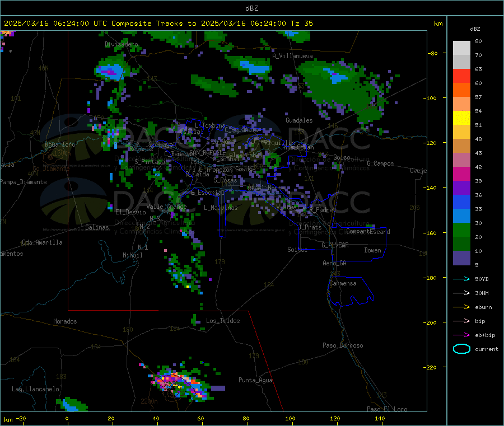The width and height of the screenshot is (504, 426).
Task: Click the 'Los_Toldos' map label
Action: [x=223, y=321]
